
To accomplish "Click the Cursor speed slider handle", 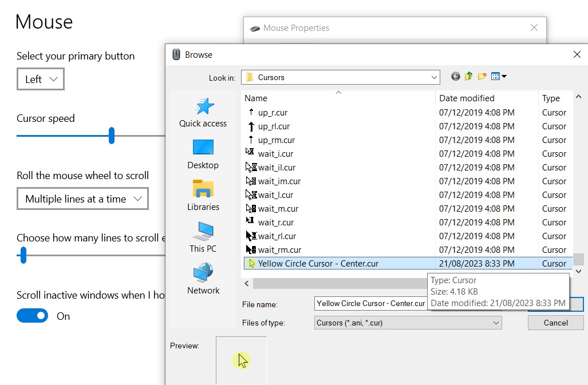I will pos(112,136).
